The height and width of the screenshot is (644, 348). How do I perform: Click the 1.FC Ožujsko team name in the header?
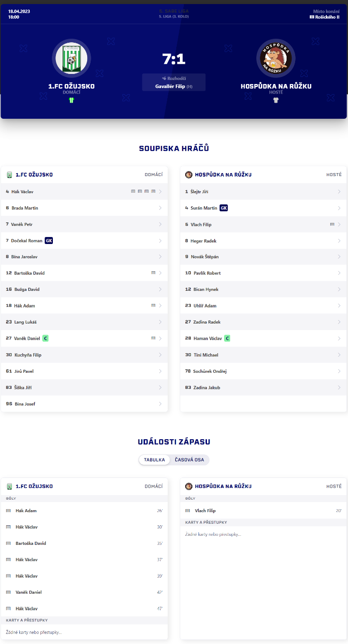pos(71,86)
